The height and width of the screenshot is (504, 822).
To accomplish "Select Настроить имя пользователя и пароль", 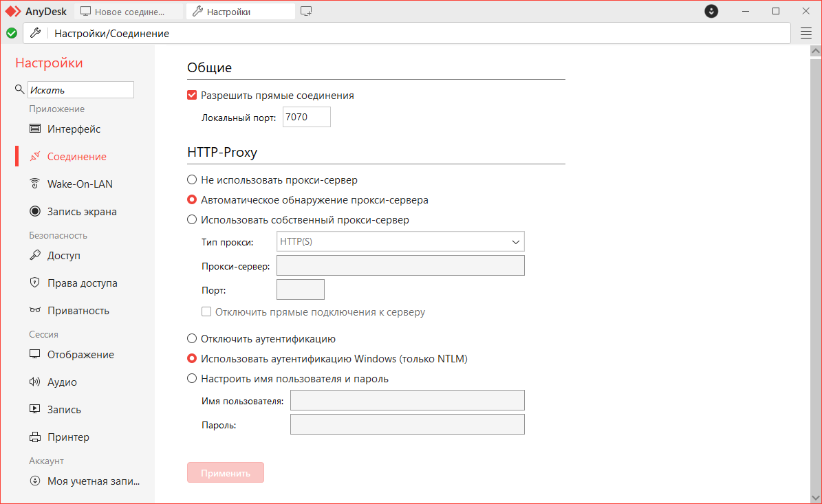I will click(x=191, y=377).
